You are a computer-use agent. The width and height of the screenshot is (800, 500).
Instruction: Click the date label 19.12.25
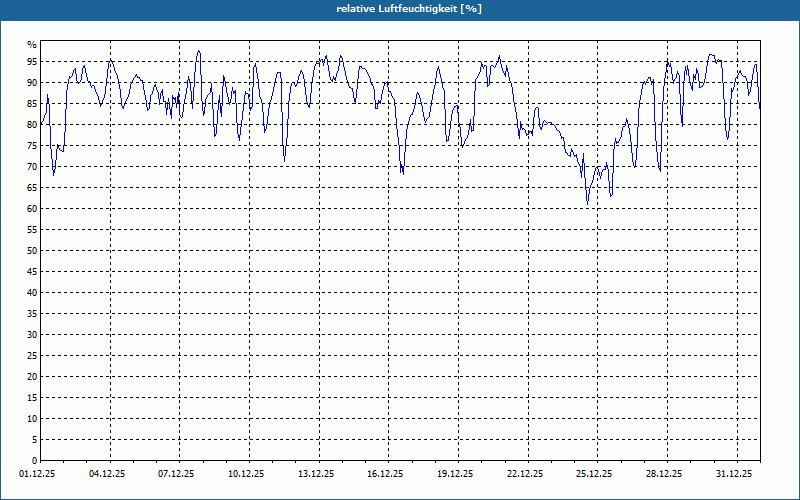pos(455,474)
